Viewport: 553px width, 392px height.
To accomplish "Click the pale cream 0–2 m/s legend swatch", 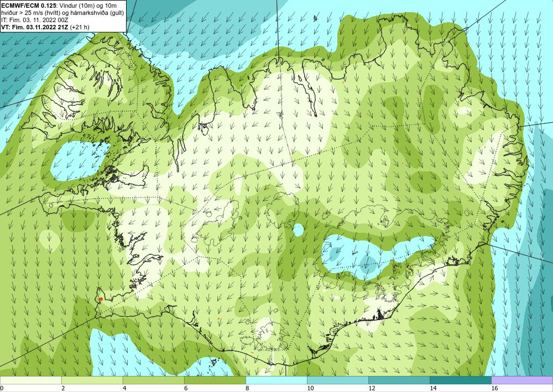I will pos(30,380).
